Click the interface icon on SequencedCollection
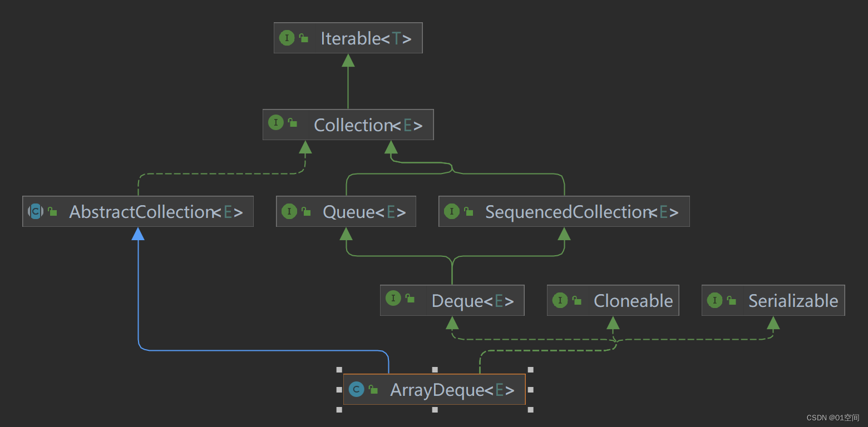Screen dimensions: 868x427 452,211
